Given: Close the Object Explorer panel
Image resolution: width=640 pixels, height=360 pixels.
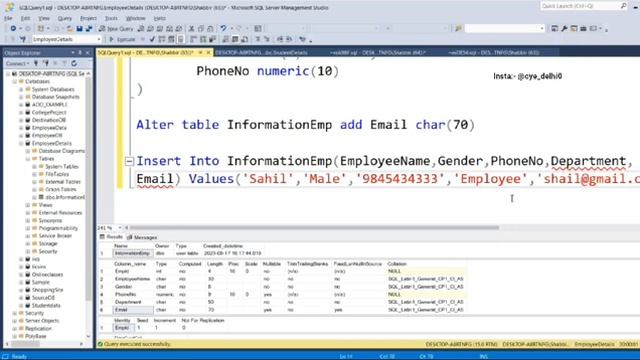Looking at the screenshot, I should point(87,53).
